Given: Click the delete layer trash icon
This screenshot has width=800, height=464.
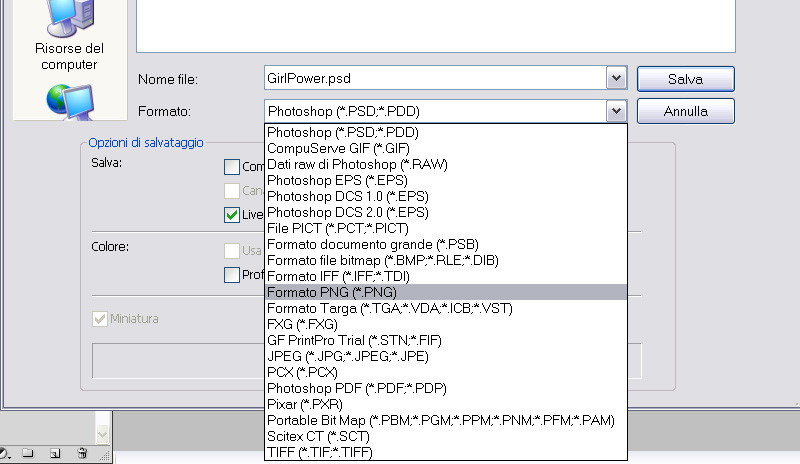Looking at the screenshot, I should pyautogui.click(x=82, y=453).
